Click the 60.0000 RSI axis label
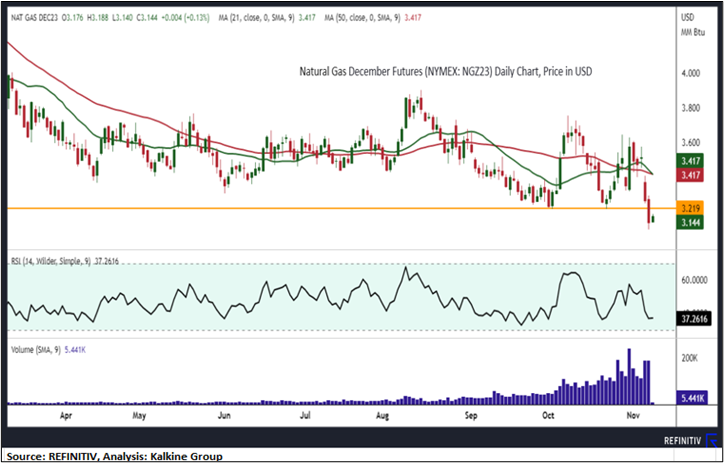 (694, 280)
